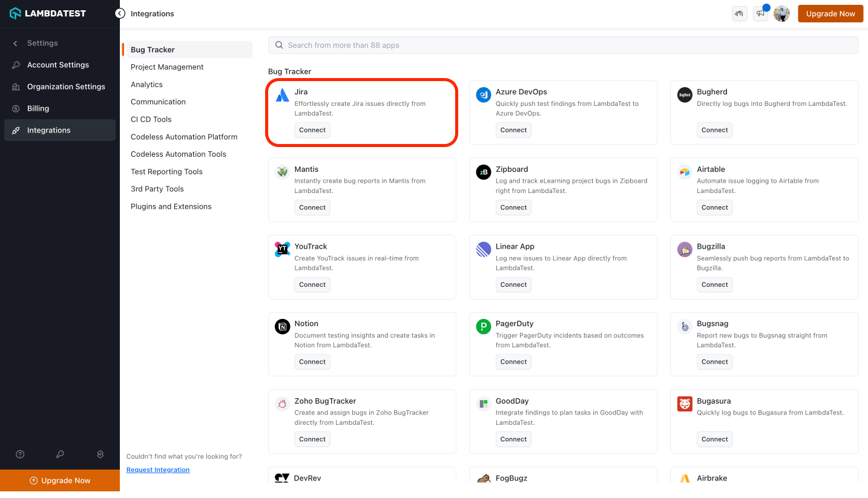Open the PagerDuty app icon
The height and width of the screenshot is (498, 868).
(x=483, y=326)
